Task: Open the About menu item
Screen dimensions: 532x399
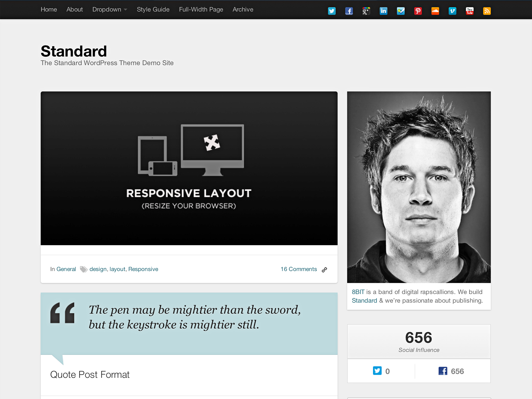Action: point(75,9)
